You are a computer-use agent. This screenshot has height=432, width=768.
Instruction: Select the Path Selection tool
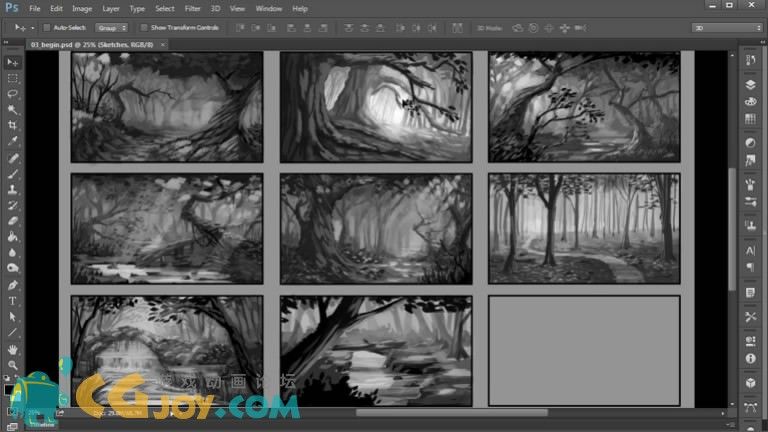pyautogui.click(x=13, y=316)
